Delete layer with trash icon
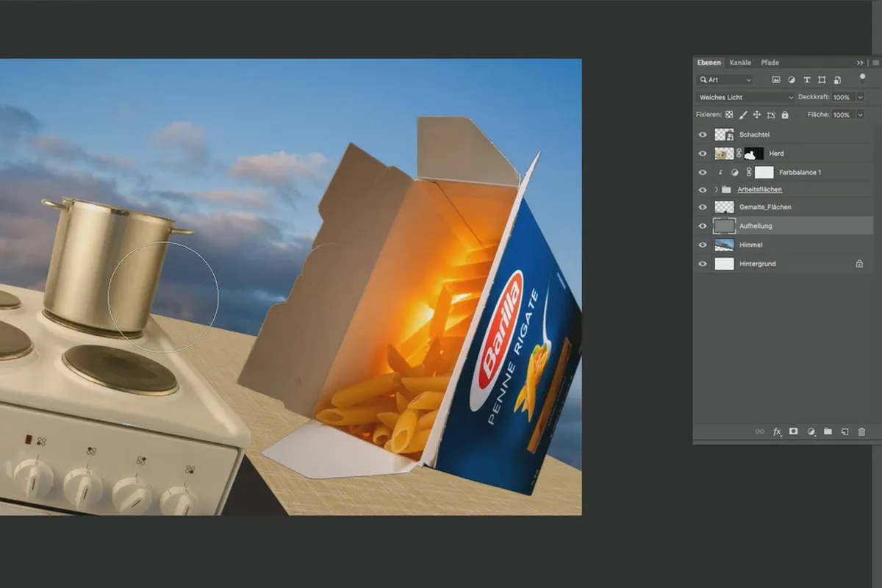Image resolution: width=882 pixels, height=588 pixels. [861, 432]
